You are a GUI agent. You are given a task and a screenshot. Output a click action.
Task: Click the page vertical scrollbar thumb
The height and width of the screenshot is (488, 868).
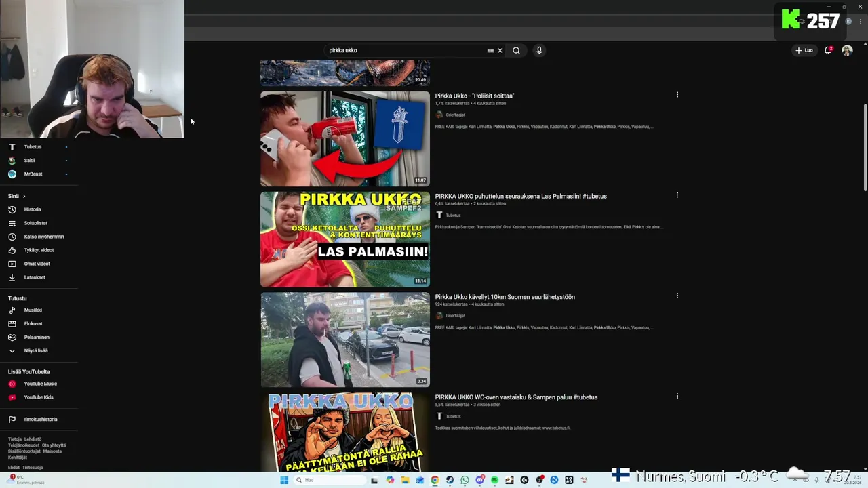point(865,148)
